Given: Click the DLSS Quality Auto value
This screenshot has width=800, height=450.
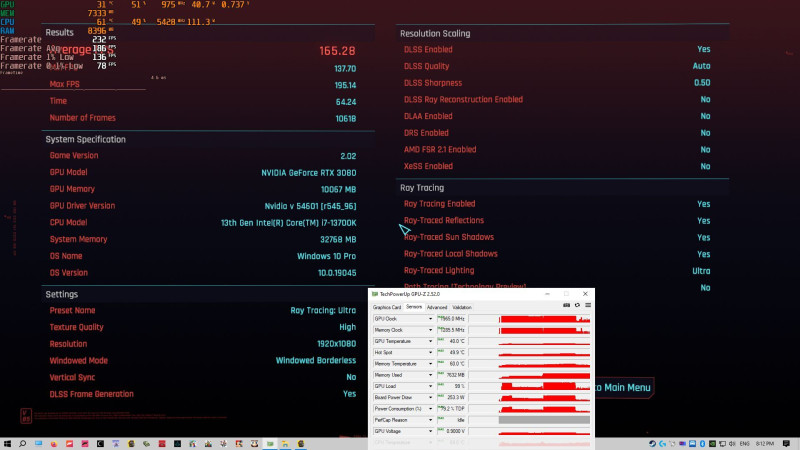Looking at the screenshot, I should [x=701, y=66].
